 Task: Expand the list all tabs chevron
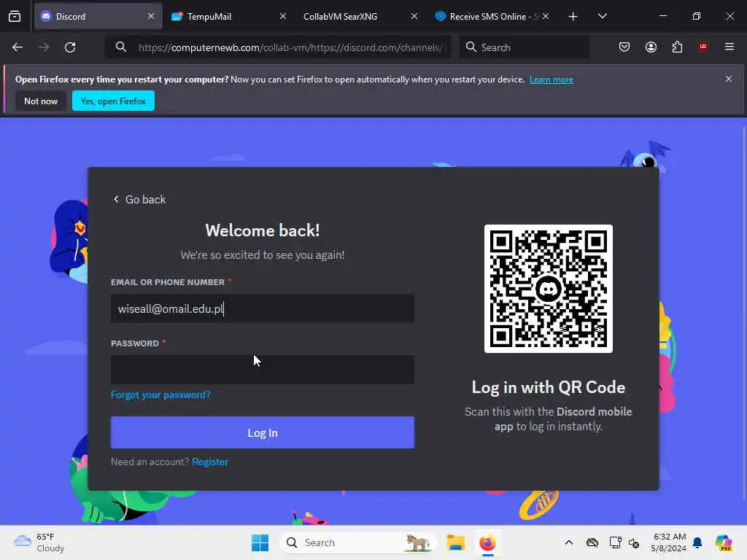(602, 17)
